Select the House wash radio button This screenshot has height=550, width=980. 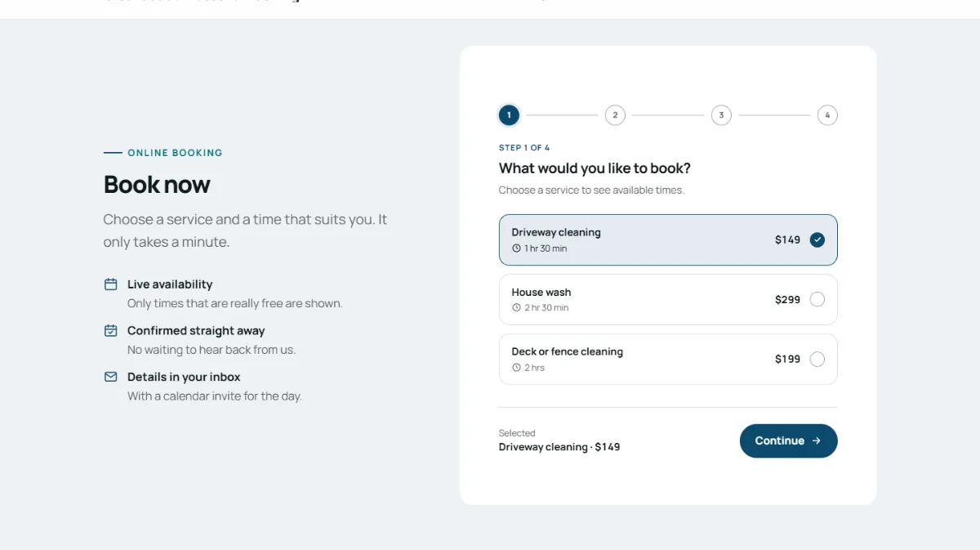click(817, 299)
